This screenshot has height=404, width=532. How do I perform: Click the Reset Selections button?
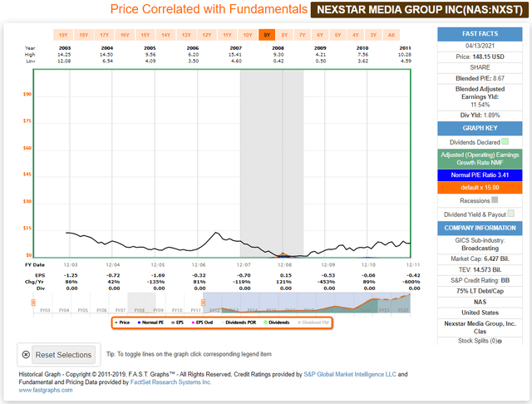coord(63,355)
